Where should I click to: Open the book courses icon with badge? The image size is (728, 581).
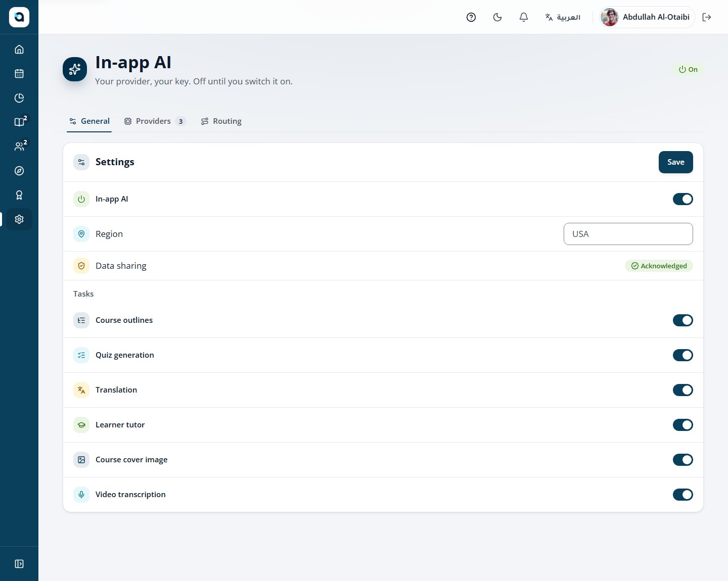tap(19, 122)
